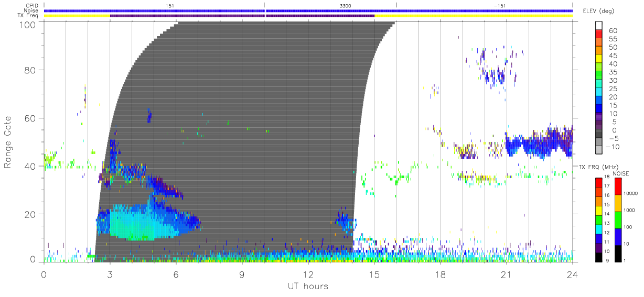Click the blue Noise strip above the plot
The image size is (644, 297).
(x=308, y=10)
